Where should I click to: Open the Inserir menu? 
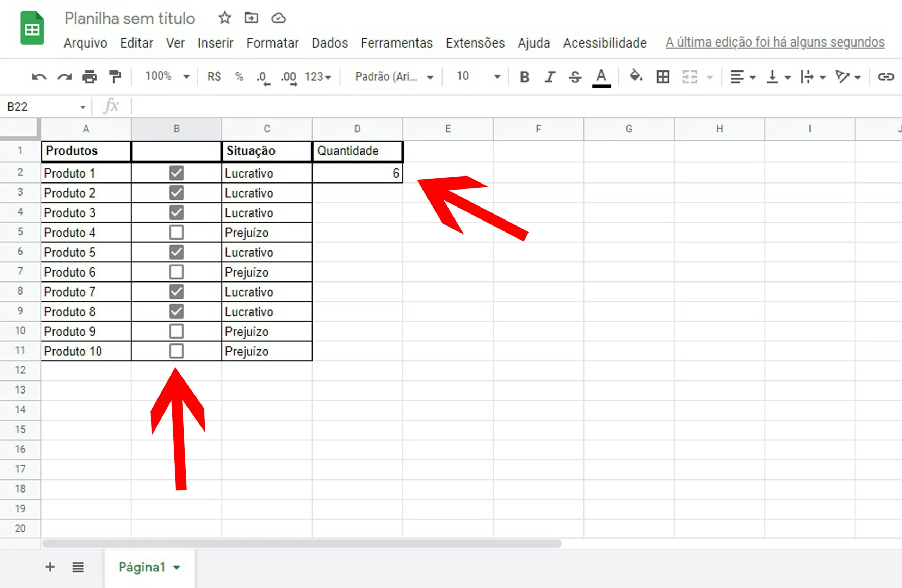pos(215,43)
